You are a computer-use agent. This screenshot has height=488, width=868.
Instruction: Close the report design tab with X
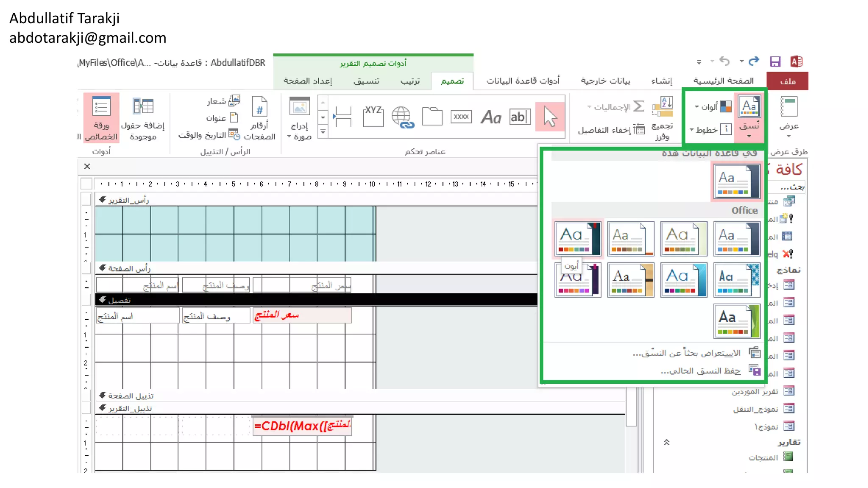pyautogui.click(x=87, y=166)
